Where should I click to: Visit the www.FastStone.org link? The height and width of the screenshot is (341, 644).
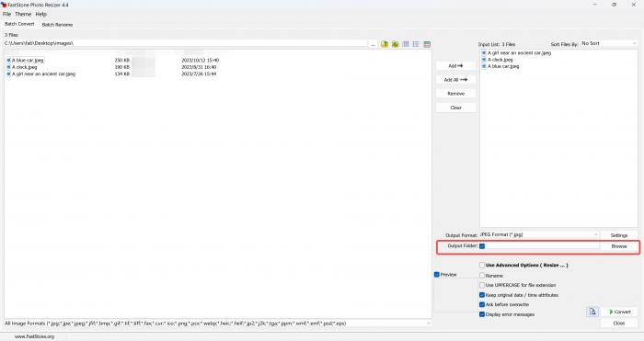(35, 336)
